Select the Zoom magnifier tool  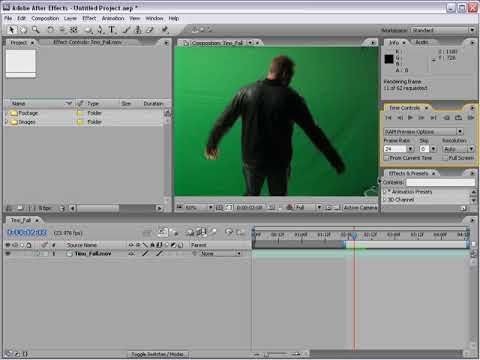[x=35, y=30]
